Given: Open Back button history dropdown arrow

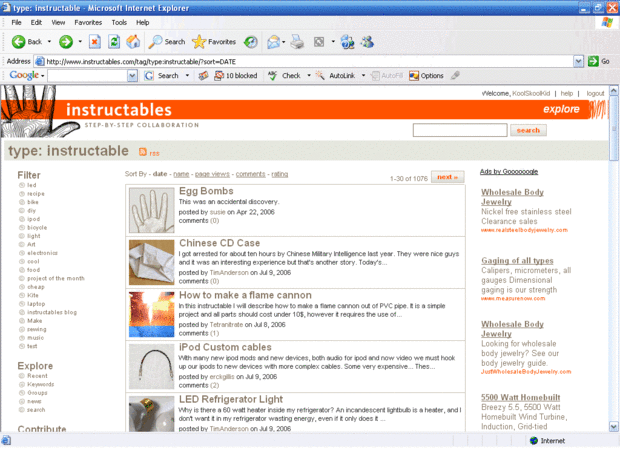Looking at the screenshot, I should (x=49, y=42).
